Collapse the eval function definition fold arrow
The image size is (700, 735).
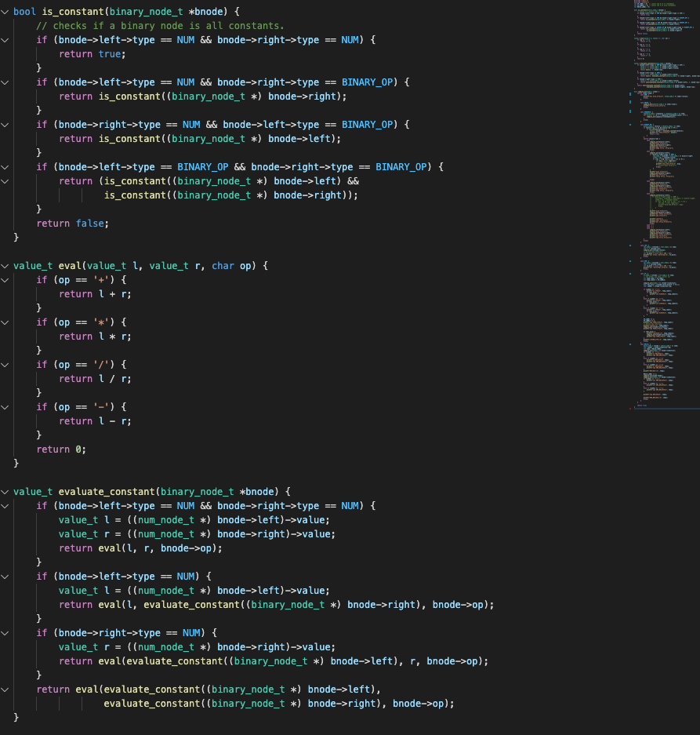pyautogui.click(x=5, y=266)
